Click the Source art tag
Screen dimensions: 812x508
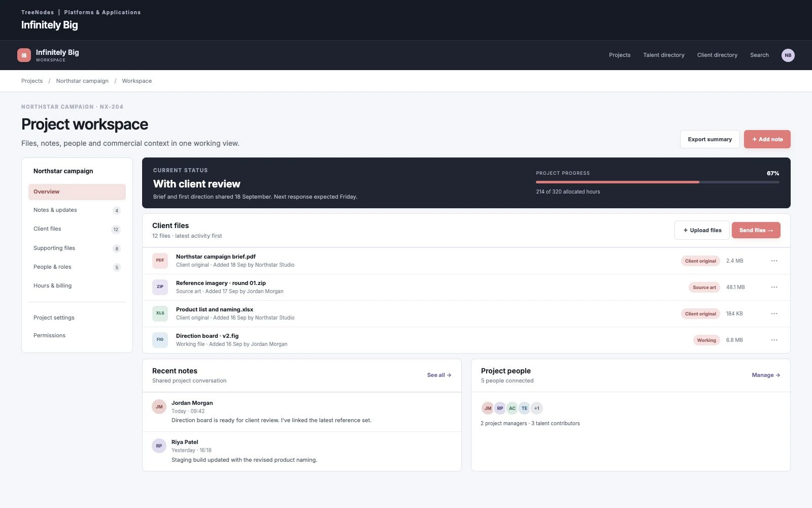coord(704,288)
